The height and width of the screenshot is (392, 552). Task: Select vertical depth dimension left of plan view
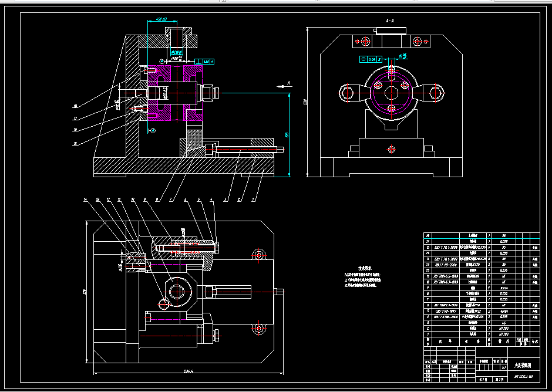[x=85, y=292]
